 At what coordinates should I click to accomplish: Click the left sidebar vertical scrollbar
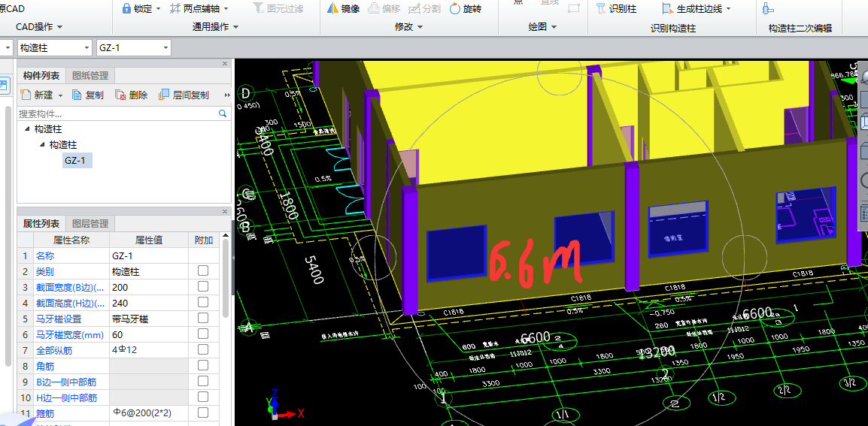(x=8, y=235)
